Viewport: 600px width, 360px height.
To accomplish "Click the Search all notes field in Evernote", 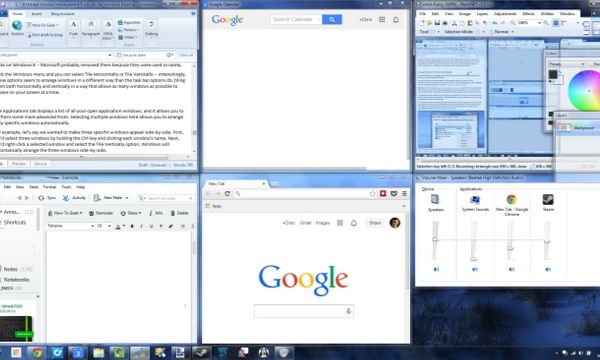I will [166, 198].
